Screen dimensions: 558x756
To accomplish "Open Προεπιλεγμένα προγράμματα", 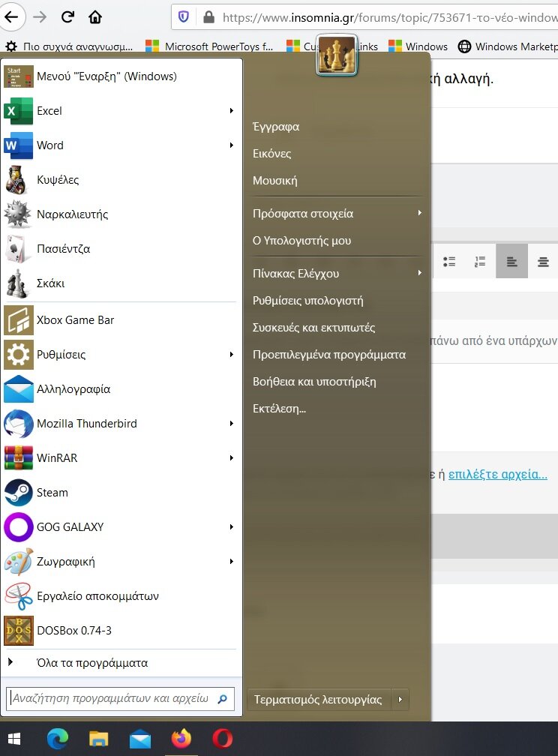I will (x=329, y=354).
